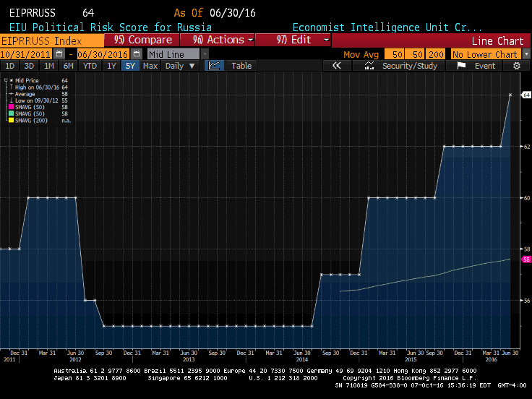Open the No Lower Chart dropdown arrow
Viewport: 532px width, 399px height.
pyautogui.click(x=526, y=54)
